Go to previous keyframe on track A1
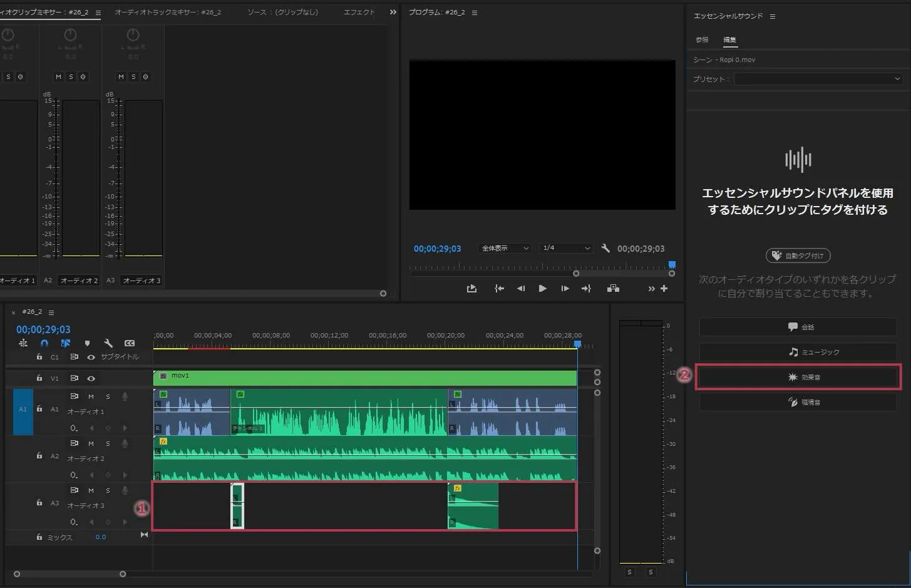The image size is (911, 588). [92, 428]
